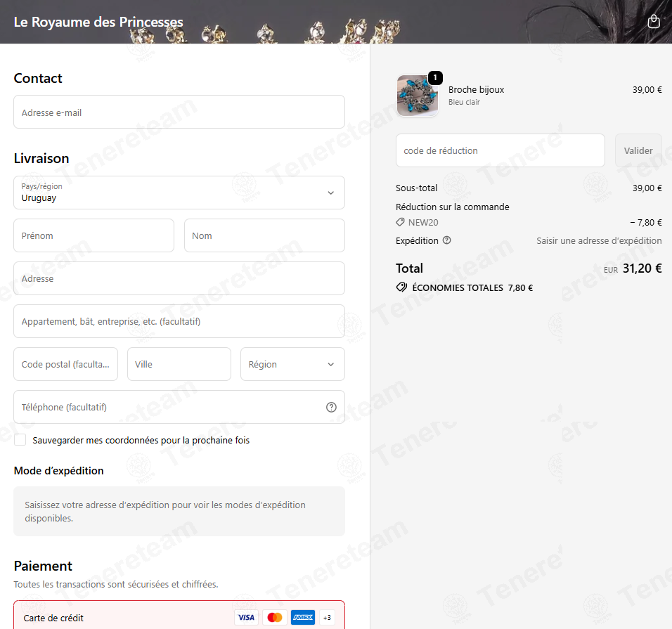Image resolution: width=672 pixels, height=629 pixels.
Task: Click the item quantity badge 1
Action: click(x=435, y=77)
